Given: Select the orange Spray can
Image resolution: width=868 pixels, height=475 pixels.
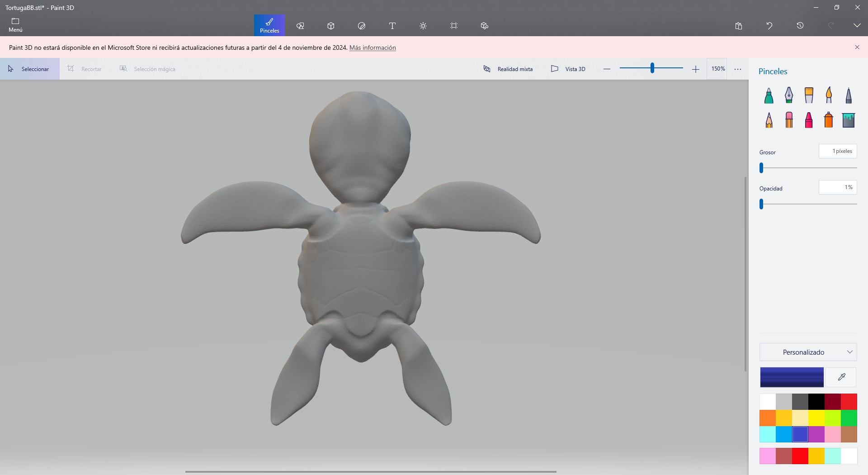Looking at the screenshot, I should point(829,120).
